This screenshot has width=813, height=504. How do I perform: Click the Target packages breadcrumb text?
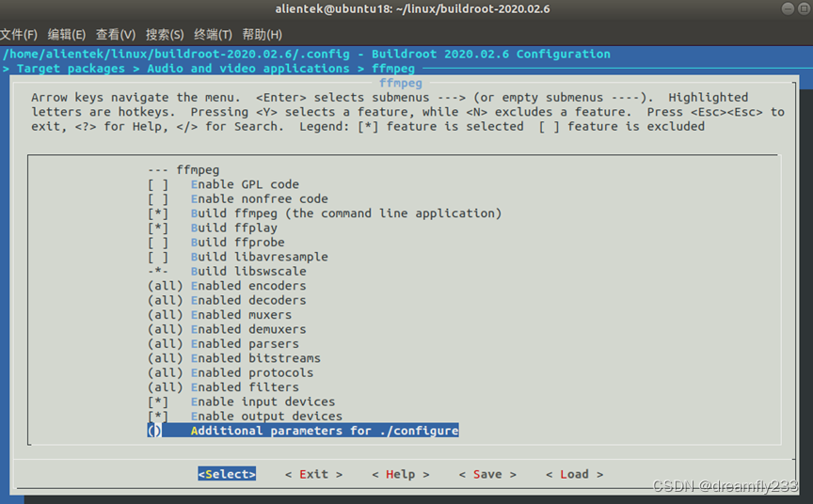tap(71, 69)
